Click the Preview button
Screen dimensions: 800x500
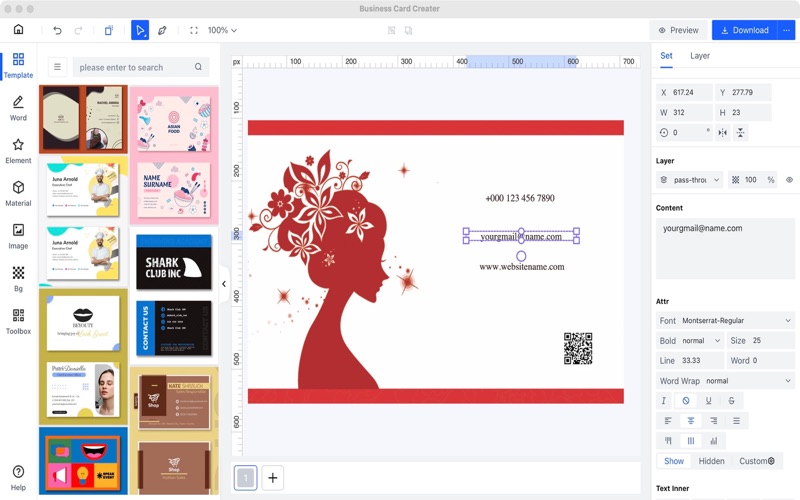678,30
